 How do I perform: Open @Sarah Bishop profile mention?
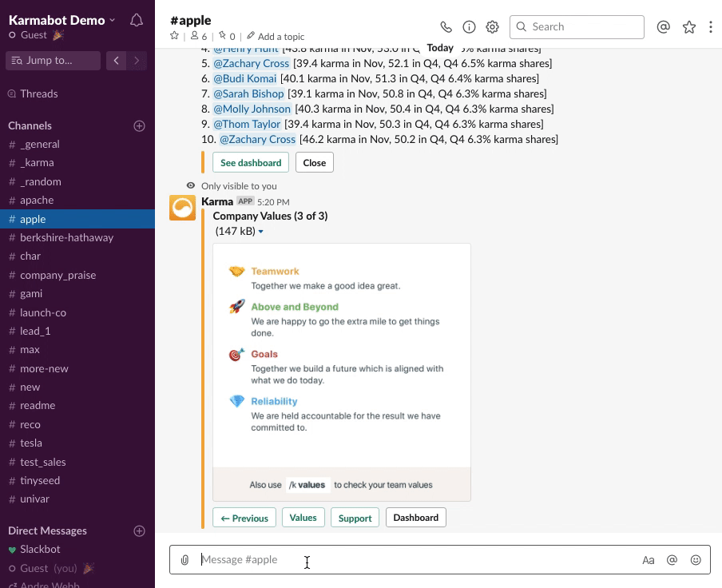[248, 94]
